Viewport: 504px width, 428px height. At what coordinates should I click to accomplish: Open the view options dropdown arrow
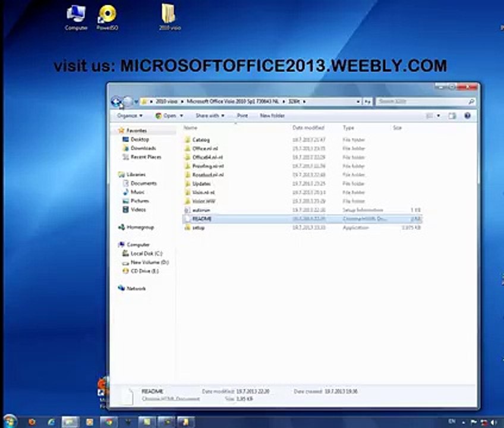coord(439,116)
